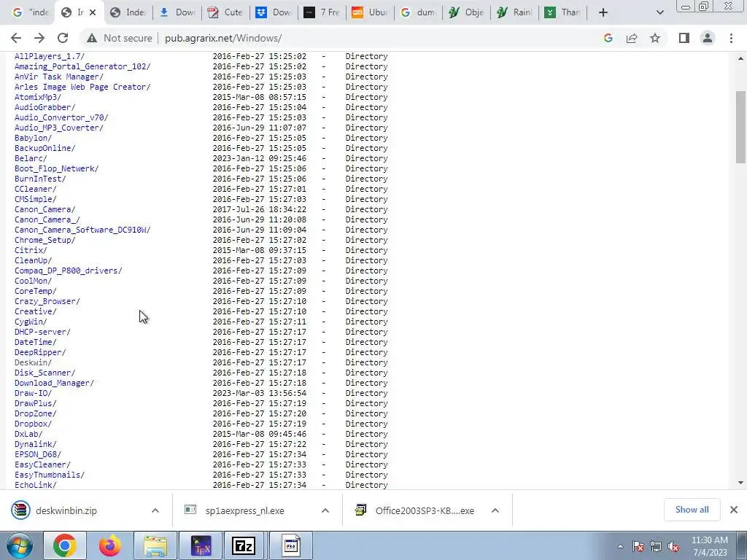Open Windows Explorer from the taskbar
747x560 pixels.
coord(155,545)
